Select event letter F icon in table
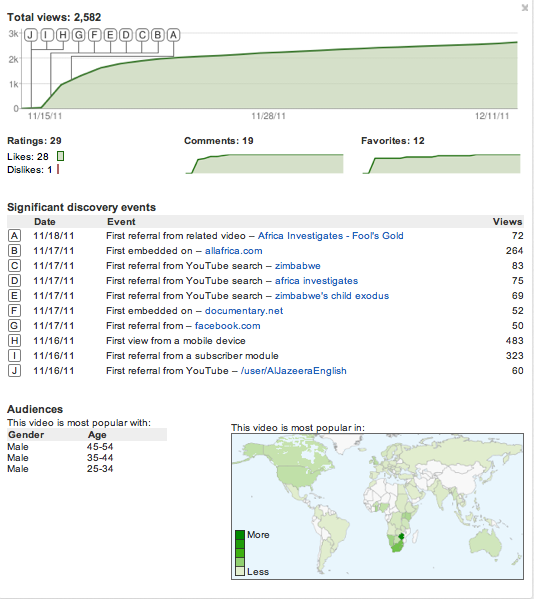The image size is (534, 599). tap(15, 311)
